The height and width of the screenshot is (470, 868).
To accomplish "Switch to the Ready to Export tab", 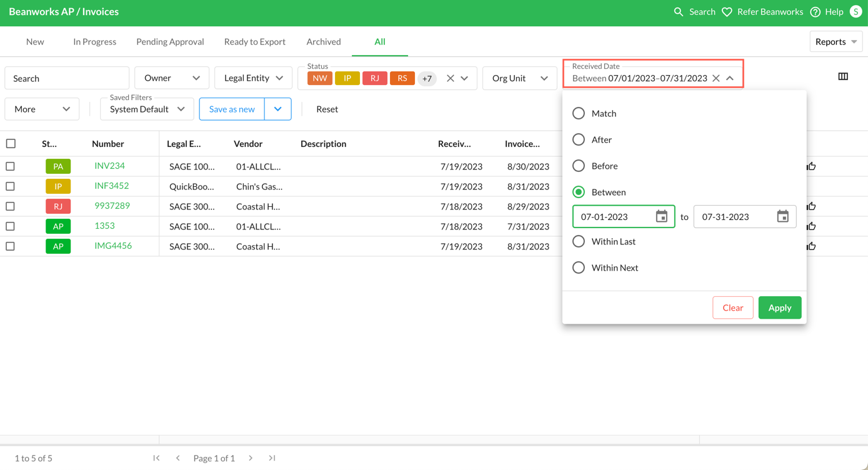I will pos(255,41).
